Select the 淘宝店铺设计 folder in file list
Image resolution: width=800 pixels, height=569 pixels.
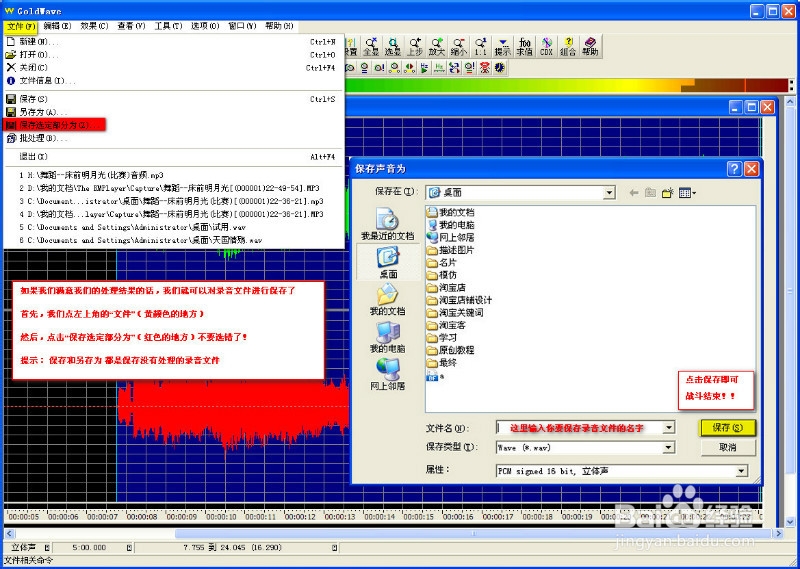click(459, 300)
